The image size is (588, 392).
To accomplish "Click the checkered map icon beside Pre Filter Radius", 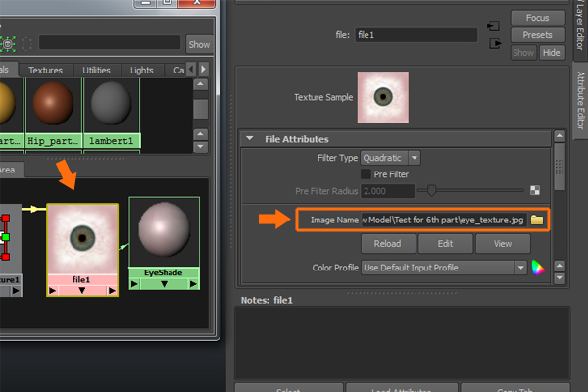I will [x=535, y=191].
